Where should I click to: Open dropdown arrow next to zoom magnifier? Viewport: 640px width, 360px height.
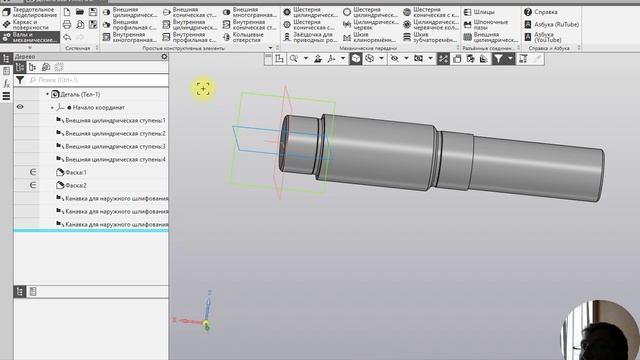305,59
